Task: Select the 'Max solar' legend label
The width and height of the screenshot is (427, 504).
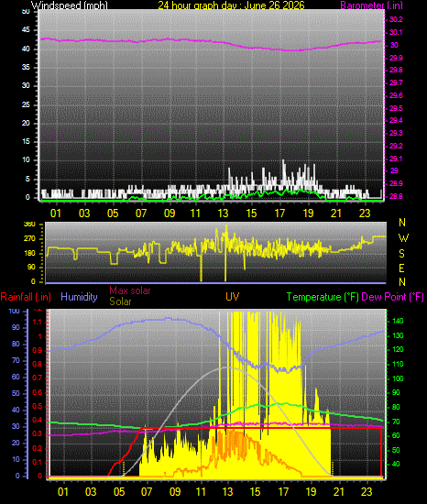Action: tap(130, 290)
